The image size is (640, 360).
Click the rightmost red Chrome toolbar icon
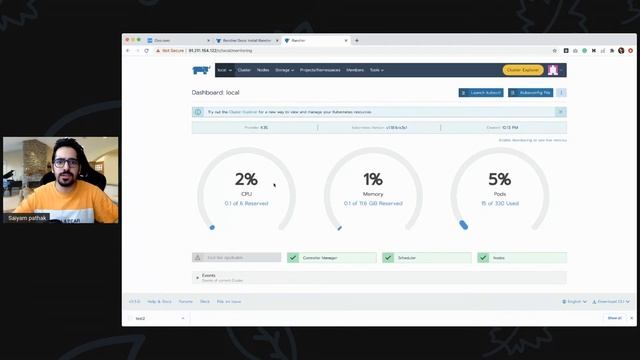pyautogui.click(x=631, y=51)
